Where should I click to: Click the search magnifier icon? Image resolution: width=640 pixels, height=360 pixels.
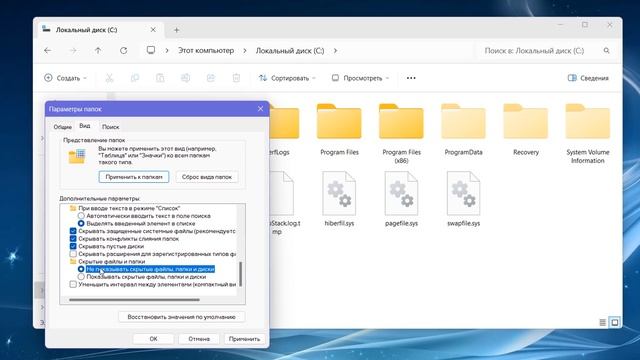607,51
